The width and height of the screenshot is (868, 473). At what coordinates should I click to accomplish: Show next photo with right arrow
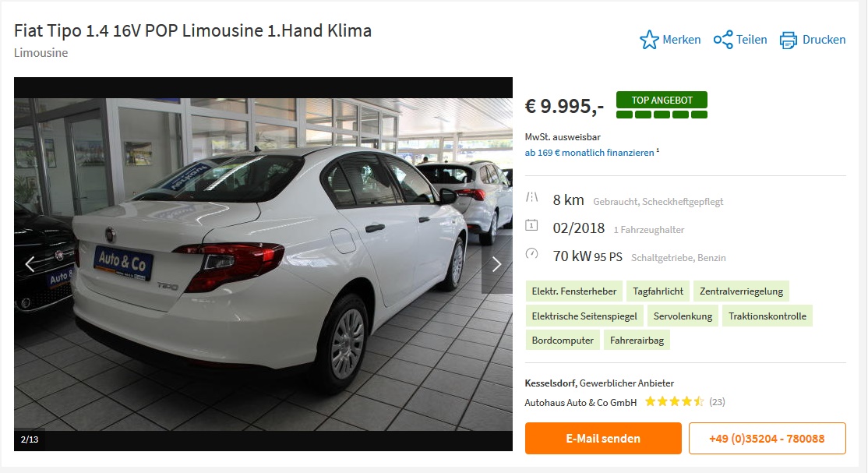(496, 265)
